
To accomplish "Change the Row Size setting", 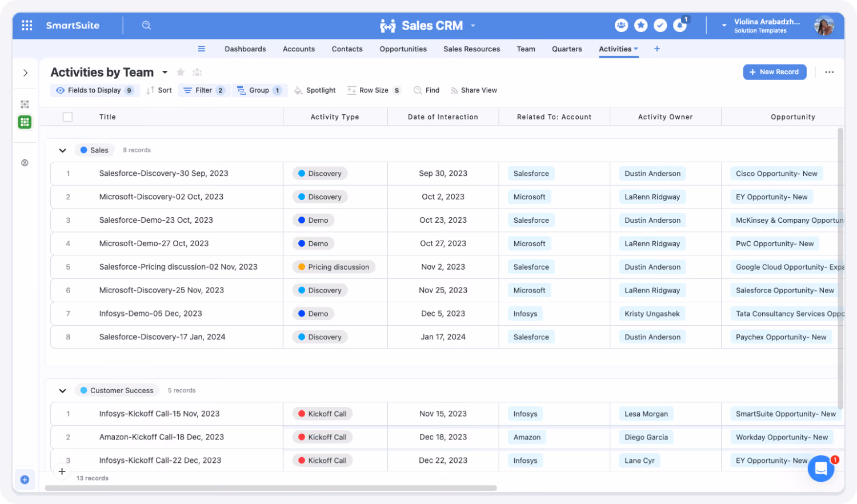I will tap(374, 90).
